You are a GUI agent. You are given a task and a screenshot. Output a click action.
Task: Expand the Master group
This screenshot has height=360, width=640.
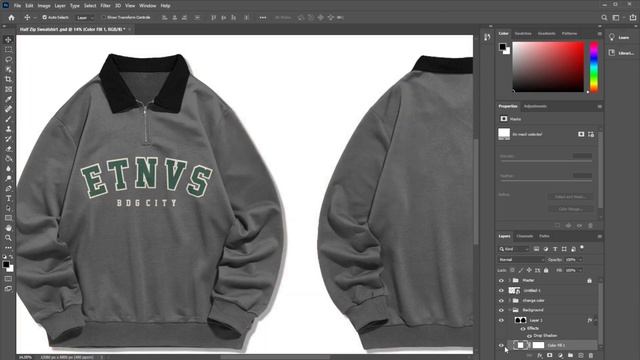tap(509, 280)
